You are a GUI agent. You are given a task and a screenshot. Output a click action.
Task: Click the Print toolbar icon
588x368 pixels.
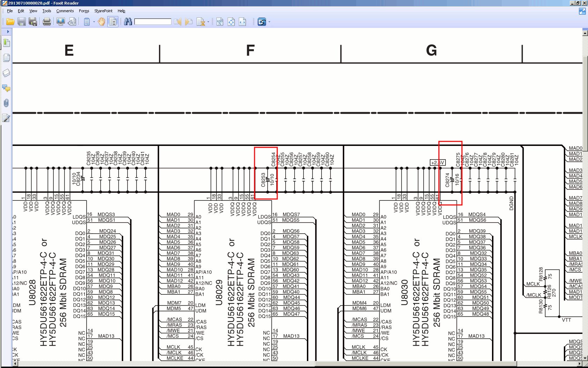(46, 22)
